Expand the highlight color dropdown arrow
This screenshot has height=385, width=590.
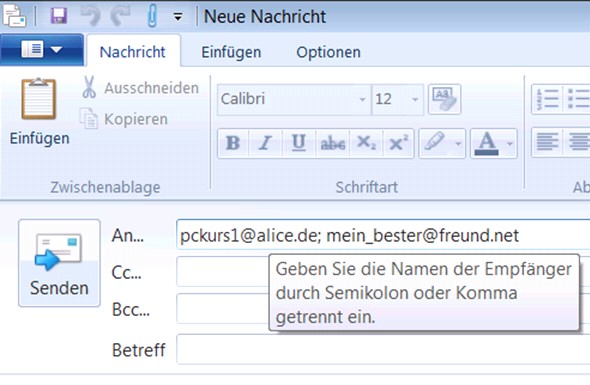click(458, 143)
